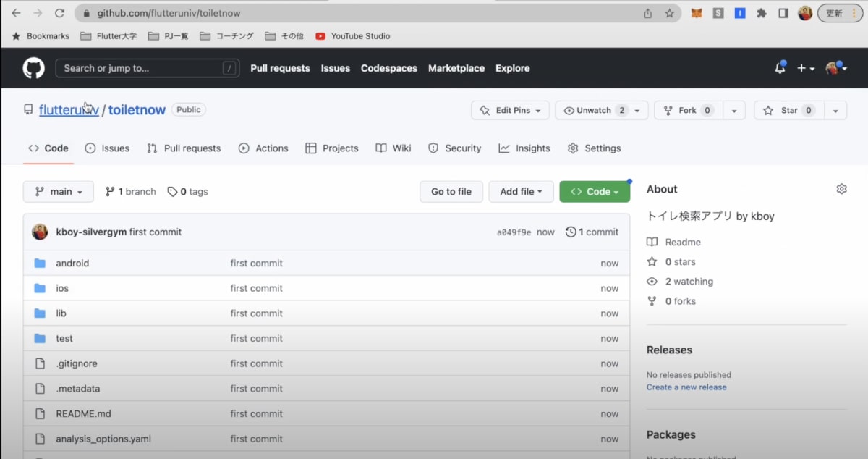868x459 pixels.
Task: Open Marketplace in the top navigation
Action: 456,68
